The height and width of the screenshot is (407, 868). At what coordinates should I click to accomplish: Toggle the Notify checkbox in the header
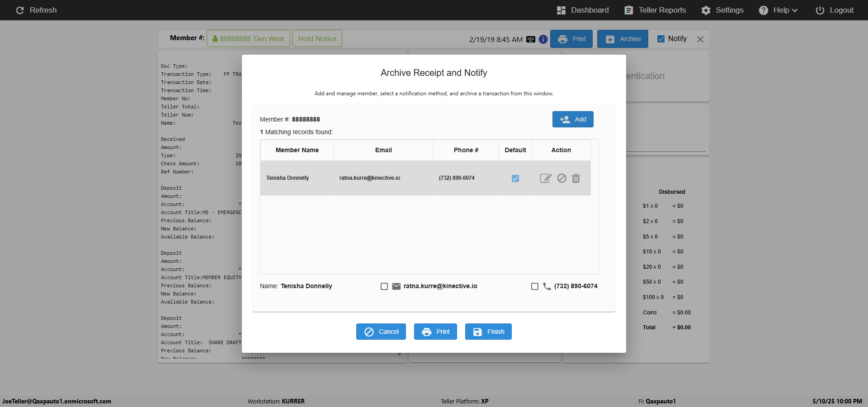(x=661, y=39)
